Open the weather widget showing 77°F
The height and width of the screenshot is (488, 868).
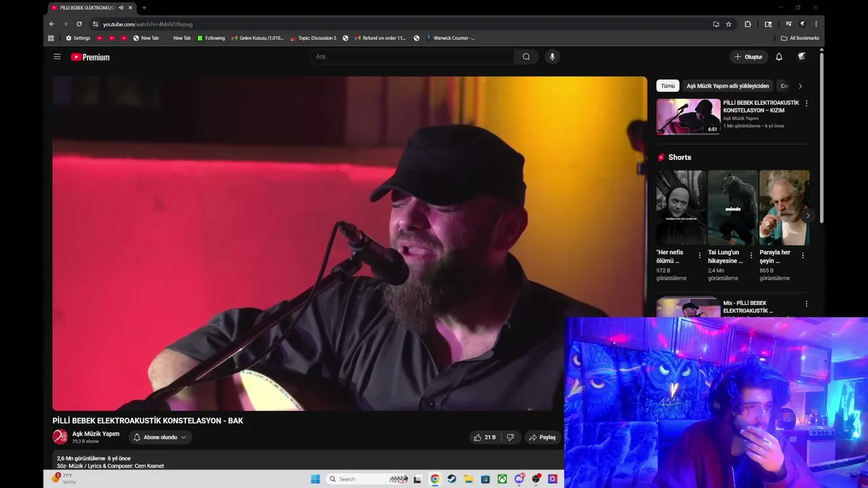coord(63,479)
